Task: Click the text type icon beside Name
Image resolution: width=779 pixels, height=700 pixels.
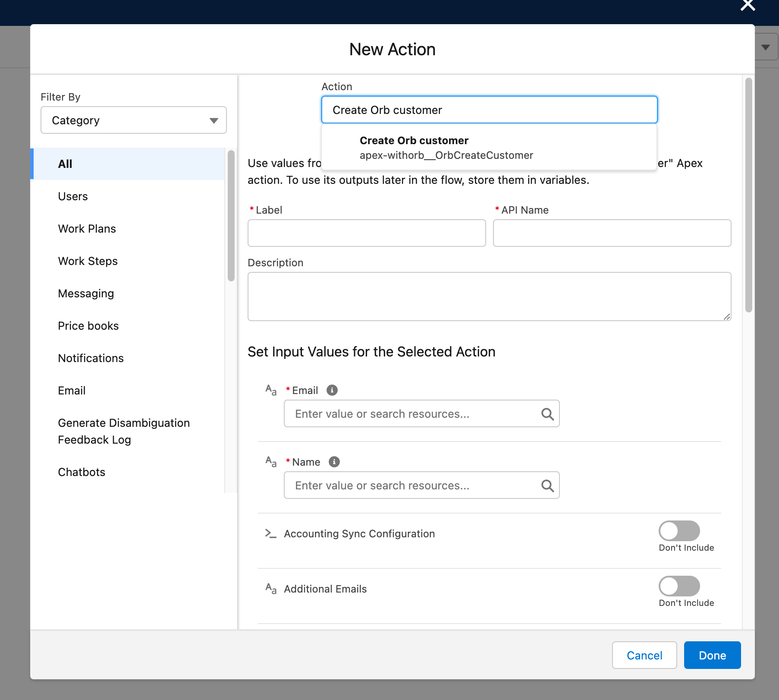Action: (x=271, y=462)
